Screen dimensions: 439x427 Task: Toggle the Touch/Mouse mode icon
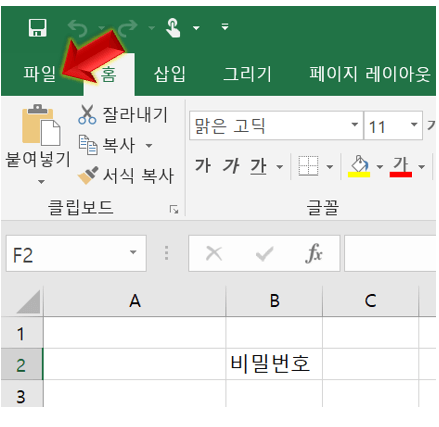tap(173, 28)
